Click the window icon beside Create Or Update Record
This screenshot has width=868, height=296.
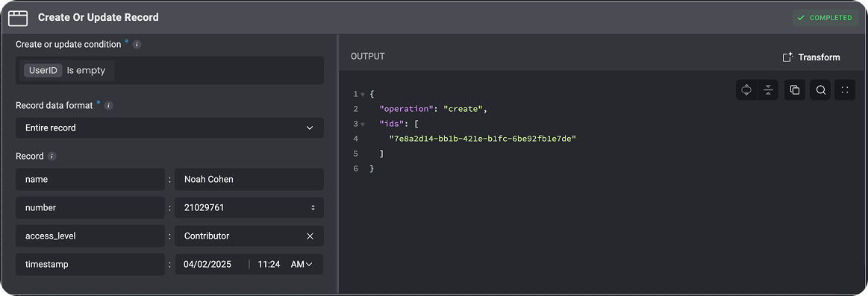pos(18,18)
